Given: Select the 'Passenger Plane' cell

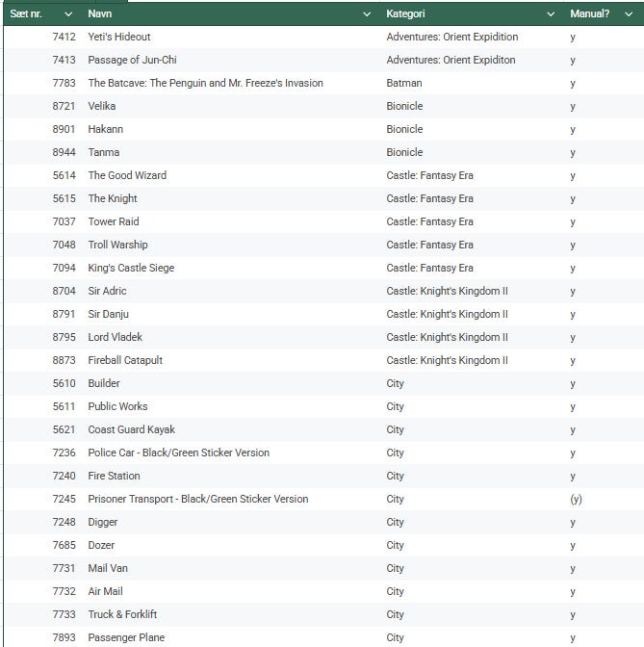Looking at the screenshot, I should 232,637.
